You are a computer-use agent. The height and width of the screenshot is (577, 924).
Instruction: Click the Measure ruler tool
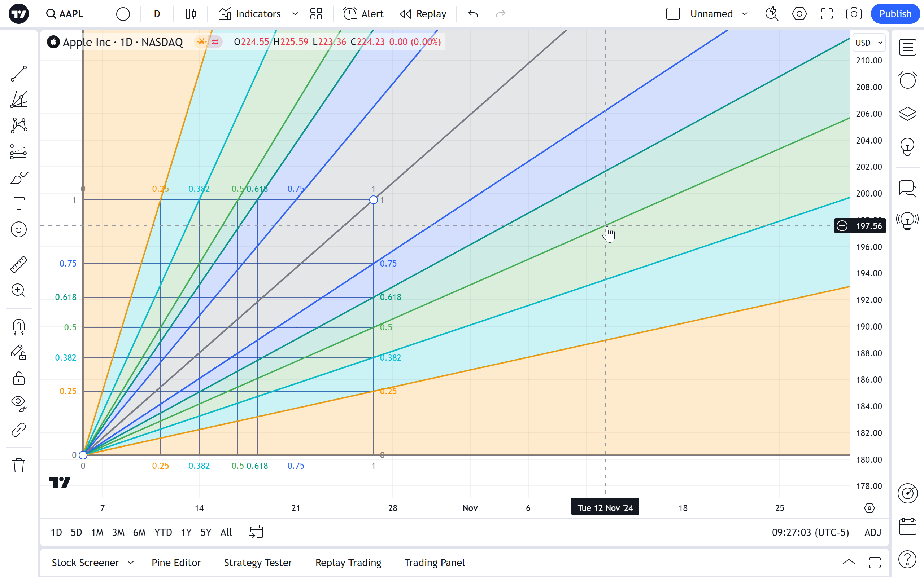click(18, 264)
